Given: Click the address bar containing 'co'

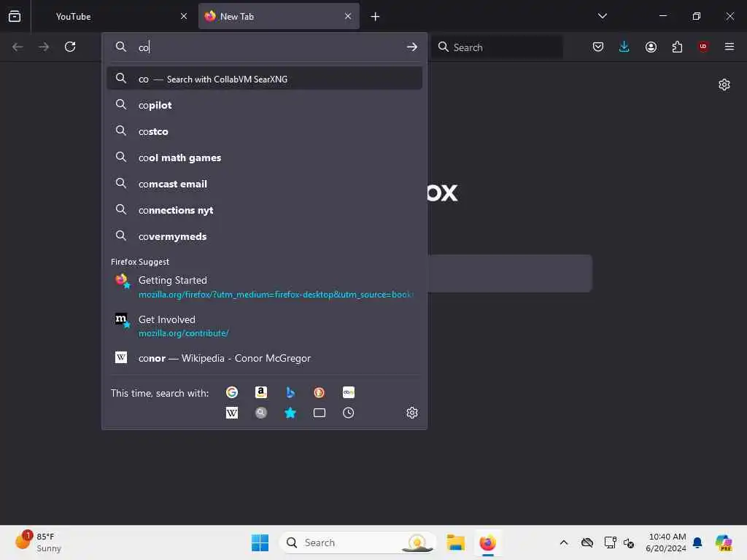Looking at the screenshot, I should [x=265, y=47].
